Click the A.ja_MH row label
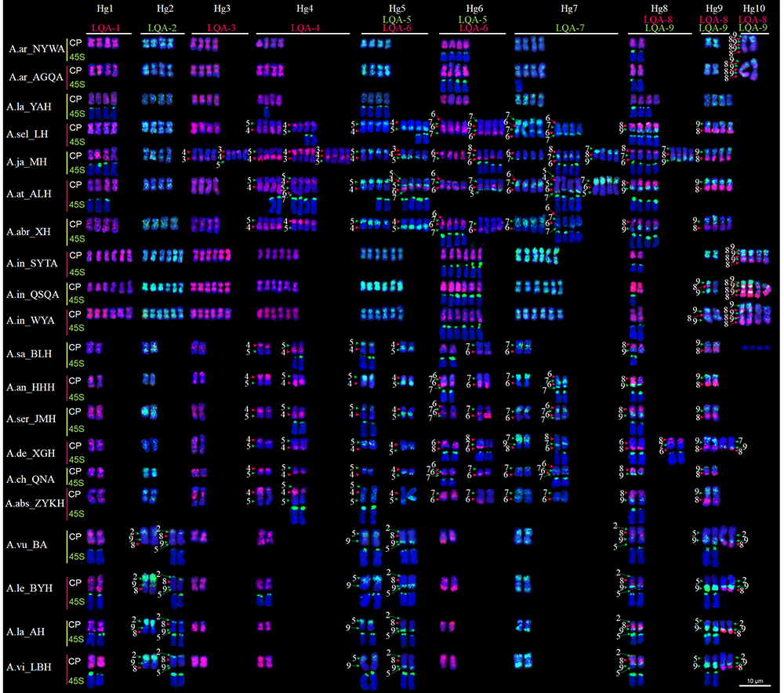 pyautogui.click(x=27, y=162)
